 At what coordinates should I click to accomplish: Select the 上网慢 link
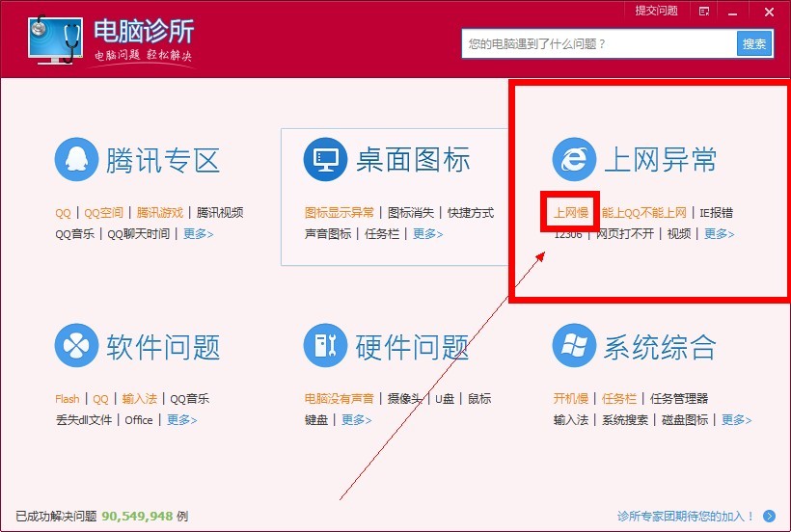point(571,213)
